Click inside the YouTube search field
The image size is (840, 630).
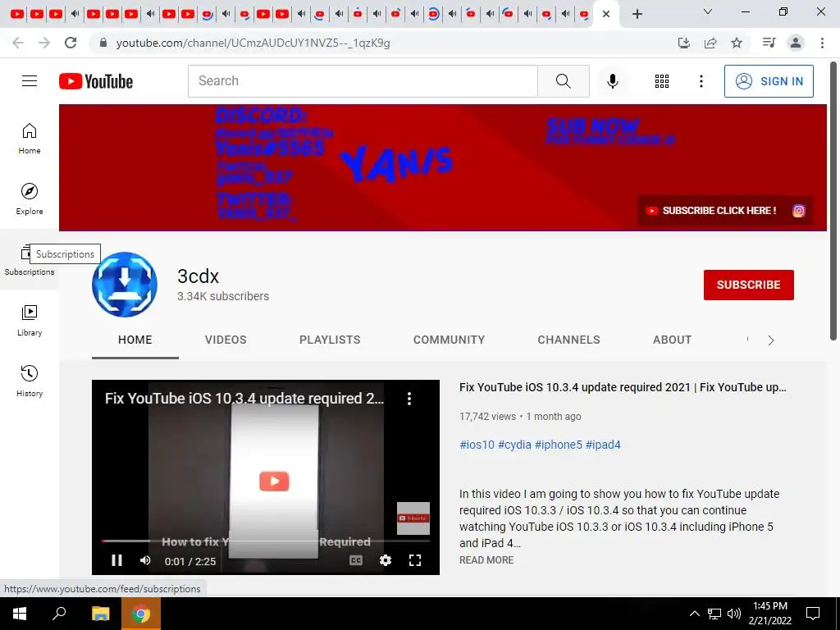(x=363, y=81)
